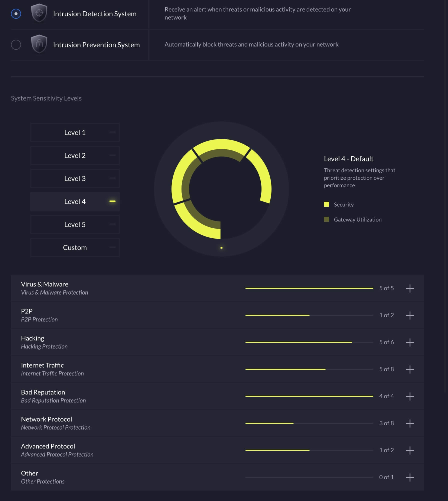Click the Virus & Malware progress bar
Viewport: 448px width, 501px height.
coord(309,288)
